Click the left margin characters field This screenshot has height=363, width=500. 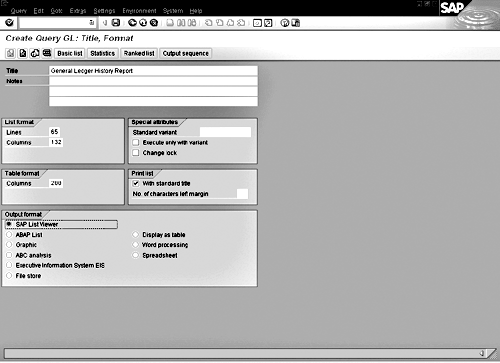(x=242, y=194)
